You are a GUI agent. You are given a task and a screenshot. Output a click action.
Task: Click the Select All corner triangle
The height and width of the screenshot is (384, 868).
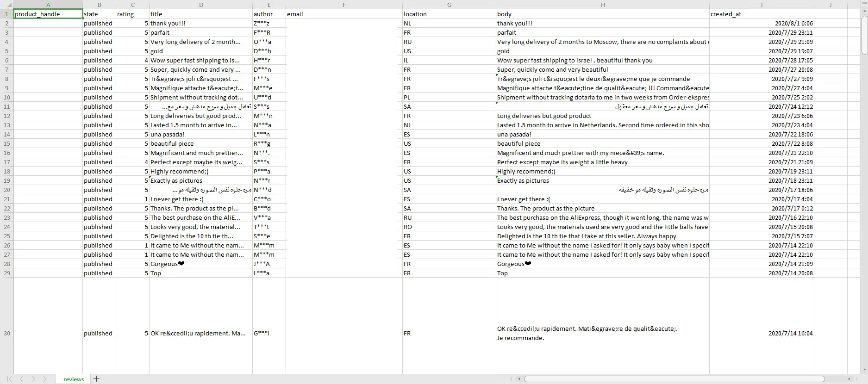click(x=9, y=5)
